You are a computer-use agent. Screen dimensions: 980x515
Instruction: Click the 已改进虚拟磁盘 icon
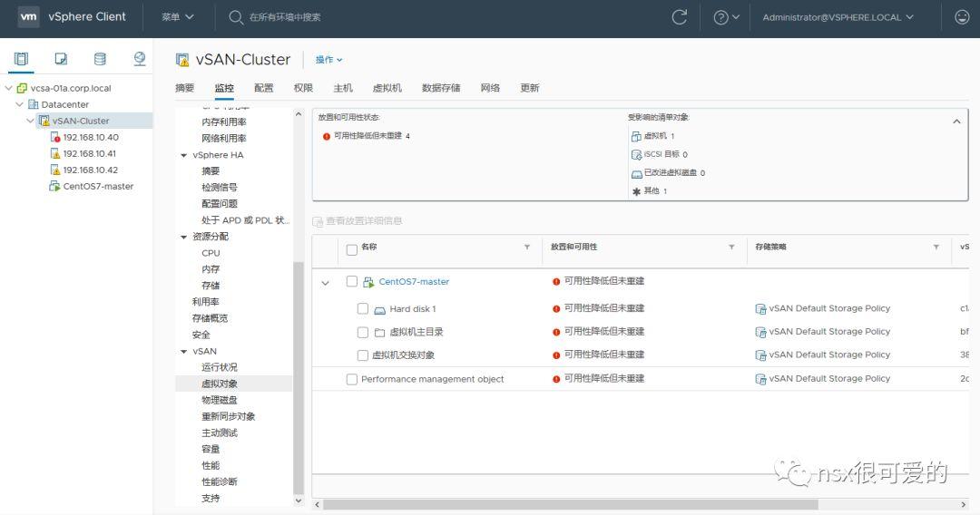click(x=636, y=173)
